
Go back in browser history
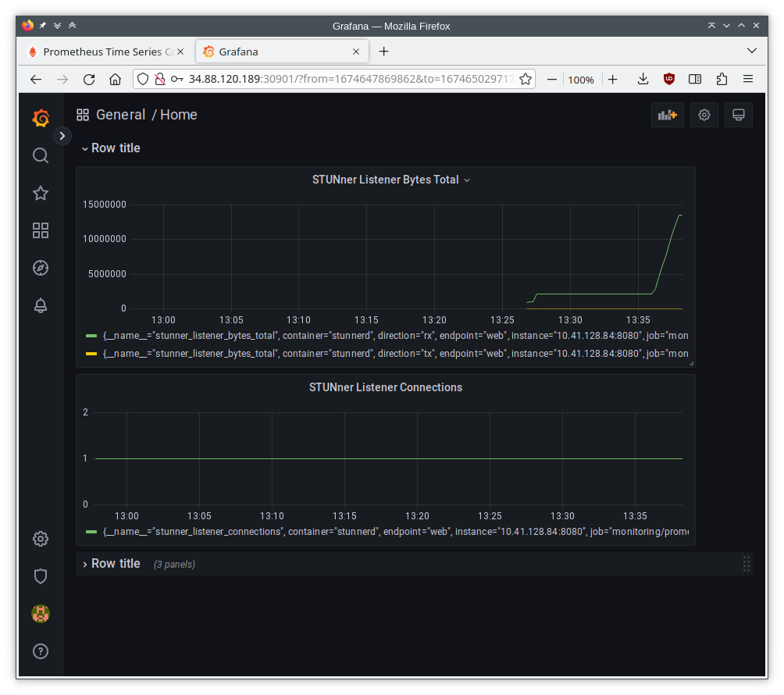(x=36, y=79)
